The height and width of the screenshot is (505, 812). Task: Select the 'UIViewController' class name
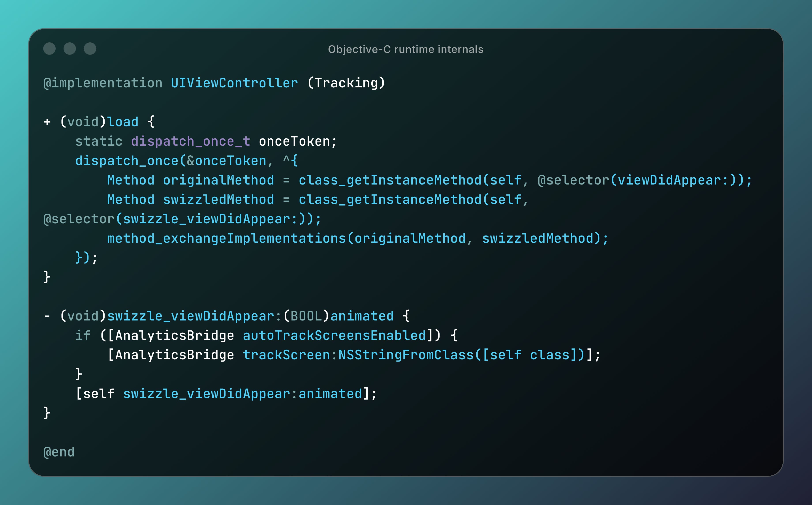pos(234,83)
